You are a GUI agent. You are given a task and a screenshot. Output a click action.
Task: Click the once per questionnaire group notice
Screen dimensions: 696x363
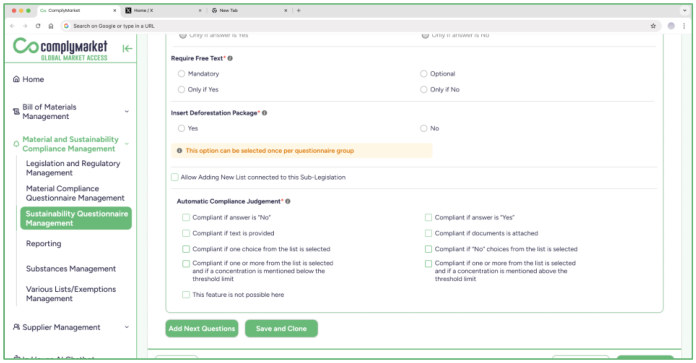302,151
